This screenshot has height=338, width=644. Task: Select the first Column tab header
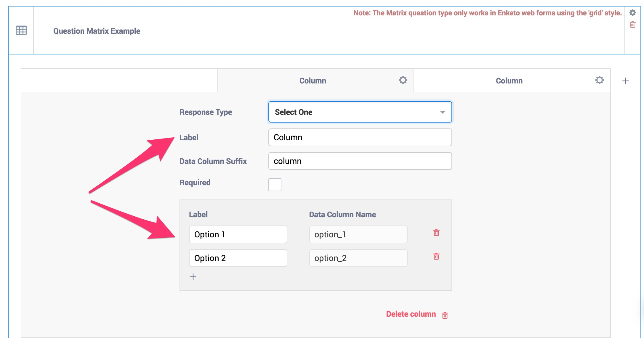click(x=313, y=81)
